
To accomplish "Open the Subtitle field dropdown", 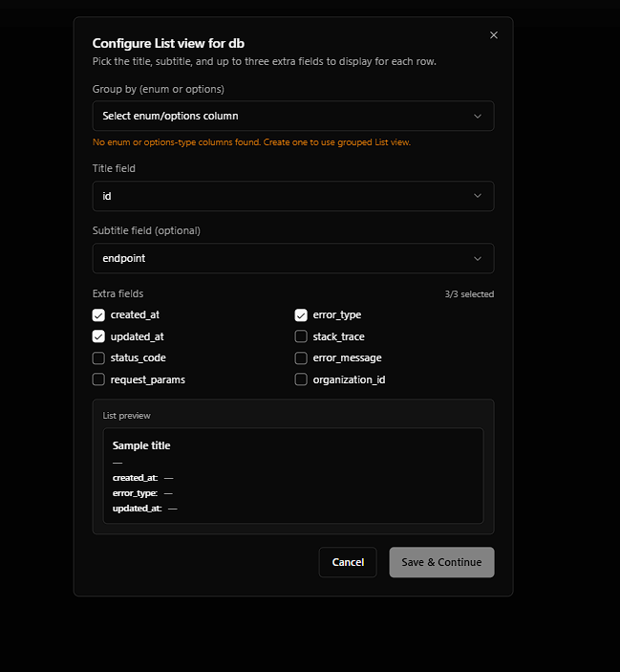I will tap(292, 258).
